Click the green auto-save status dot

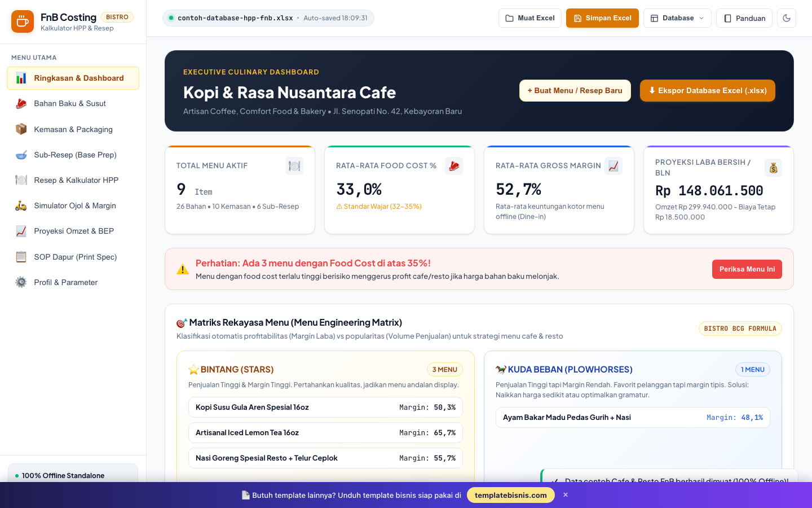click(171, 18)
